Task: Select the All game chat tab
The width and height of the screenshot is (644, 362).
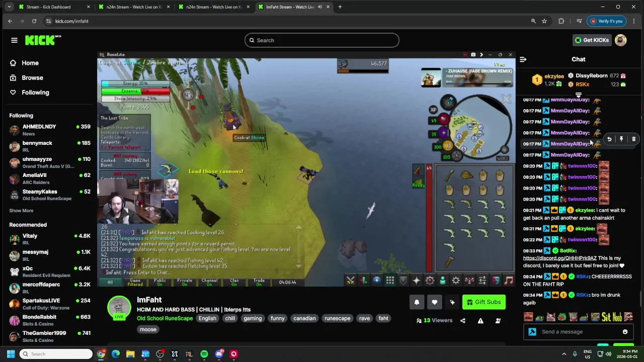Action: (110, 282)
